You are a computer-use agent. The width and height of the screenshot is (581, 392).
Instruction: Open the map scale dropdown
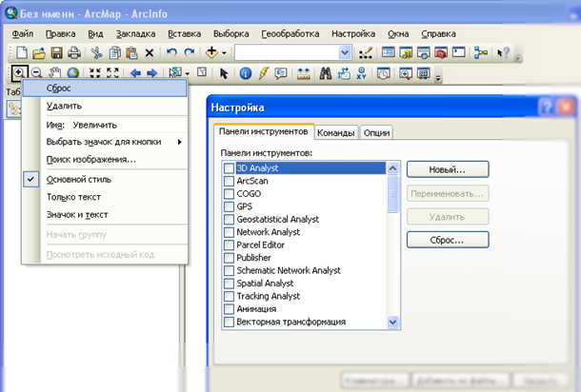coord(345,52)
